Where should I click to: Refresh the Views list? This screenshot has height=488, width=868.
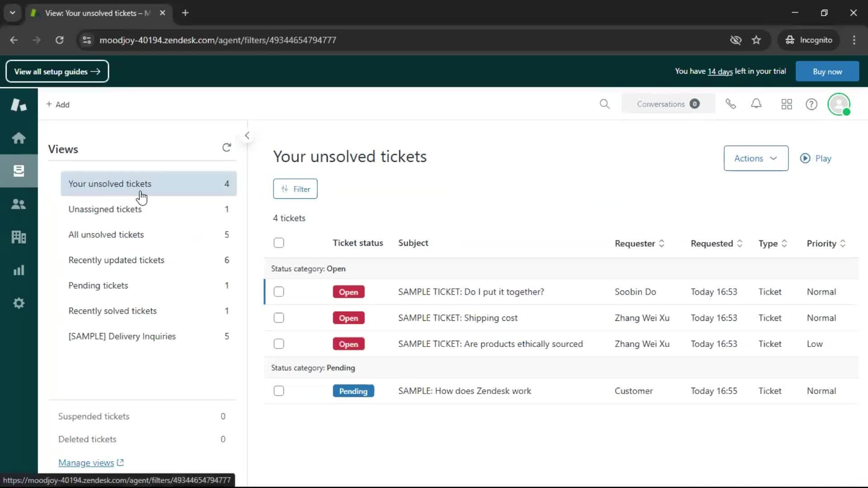pos(226,148)
